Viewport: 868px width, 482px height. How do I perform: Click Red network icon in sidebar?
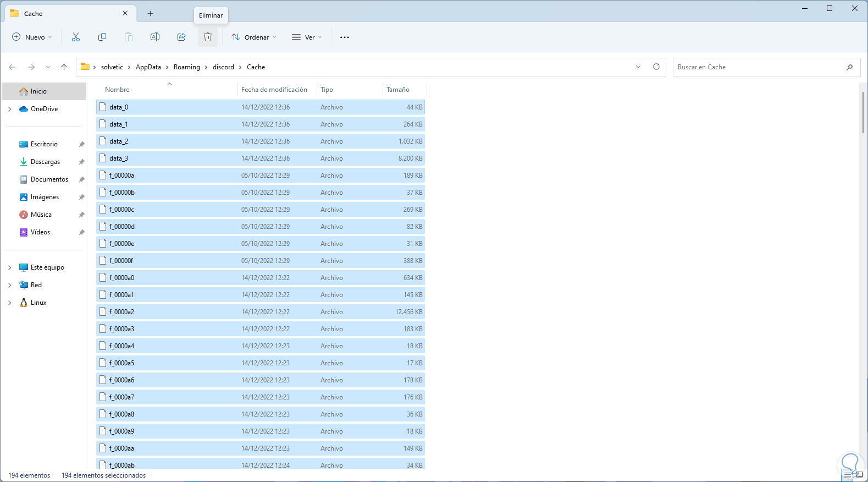click(24, 285)
